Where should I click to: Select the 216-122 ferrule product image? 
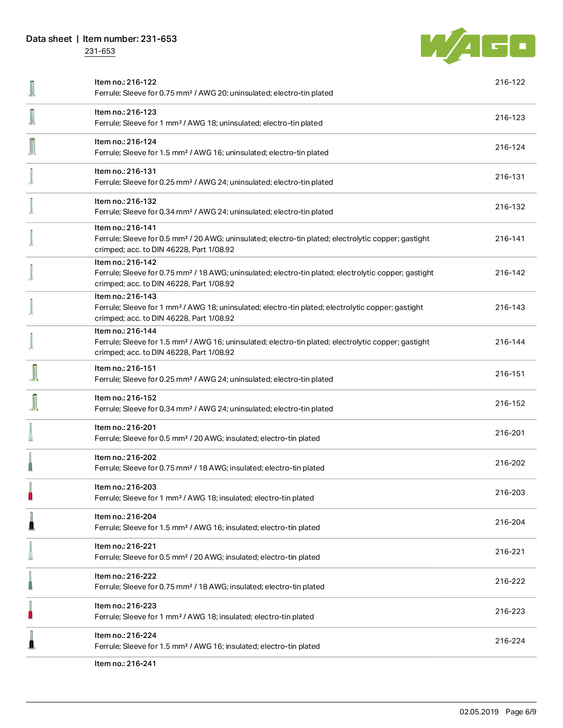[x=32, y=88]
